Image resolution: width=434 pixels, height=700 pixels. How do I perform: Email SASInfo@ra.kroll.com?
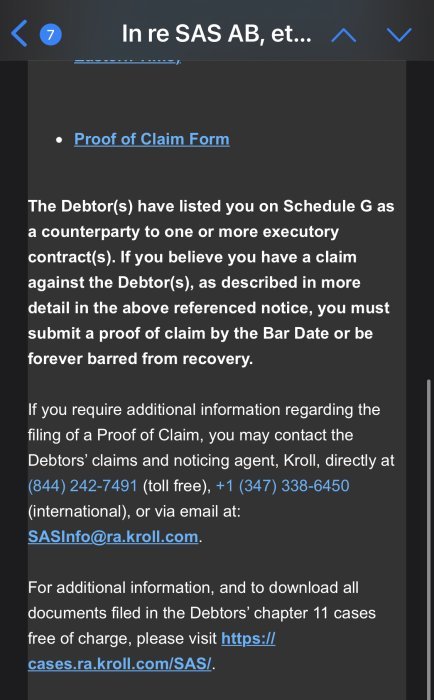pyautogui.click(x=113, y=536)
